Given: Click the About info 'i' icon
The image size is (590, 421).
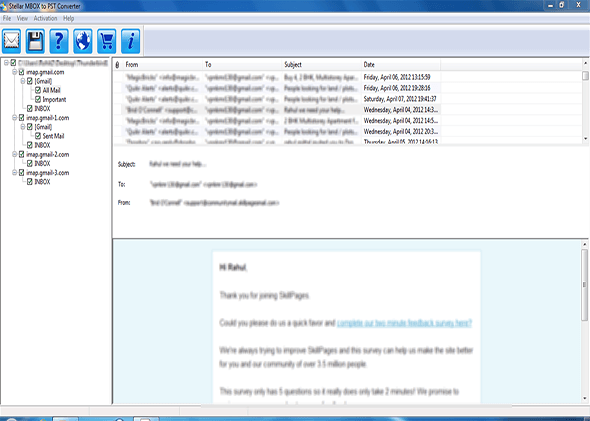Looking at the screenshot, I should (131, 41).
